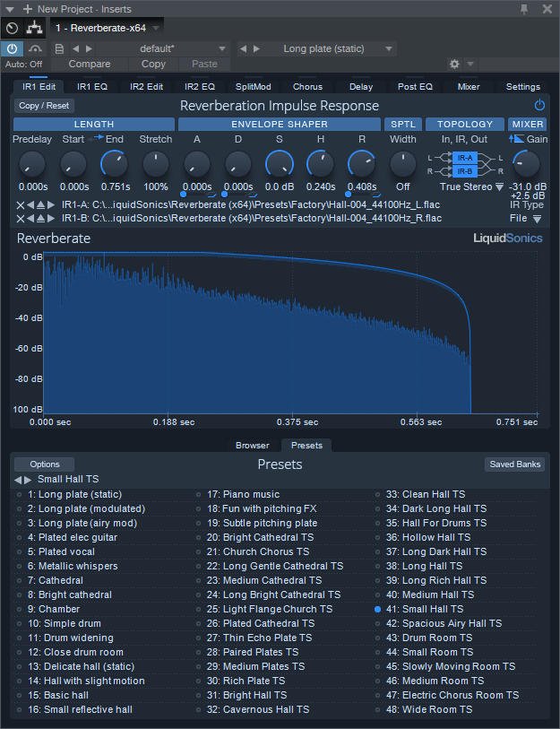
Task: Open the SplitMod tab
Action: click(x=253, y=86)
